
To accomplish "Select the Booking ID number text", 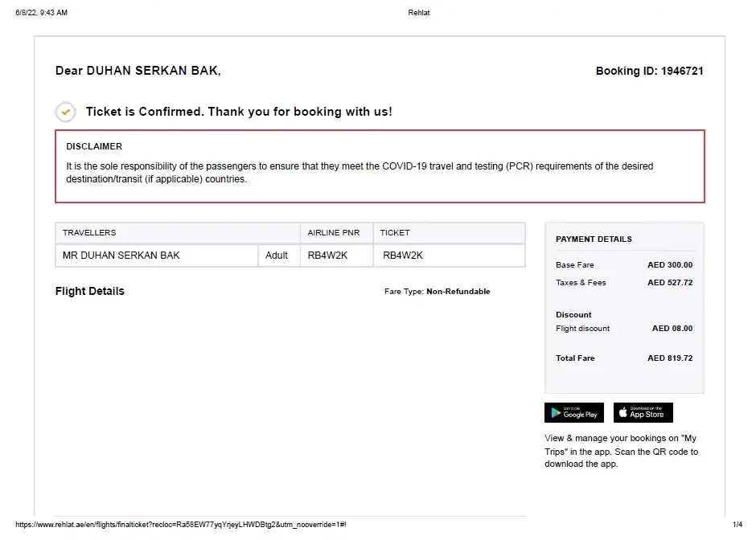I will (682, 71).
